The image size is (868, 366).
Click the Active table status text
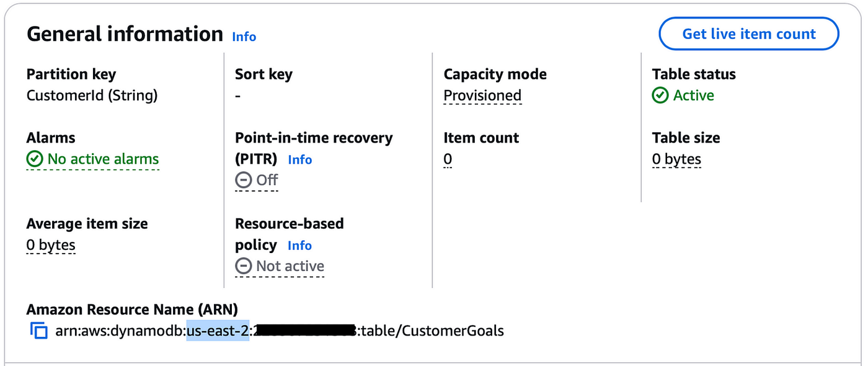[x=694, y=96]
